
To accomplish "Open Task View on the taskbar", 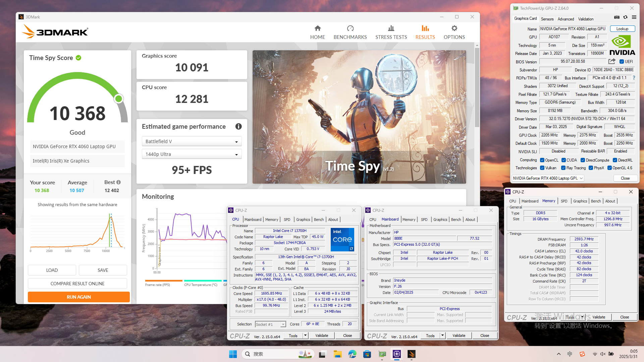I will click(x=322, y=354).
